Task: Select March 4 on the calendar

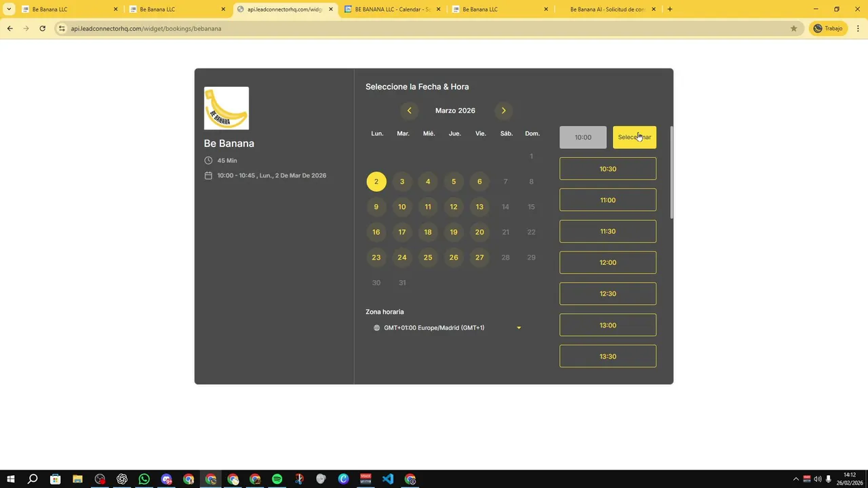Action: pos(428,182)
